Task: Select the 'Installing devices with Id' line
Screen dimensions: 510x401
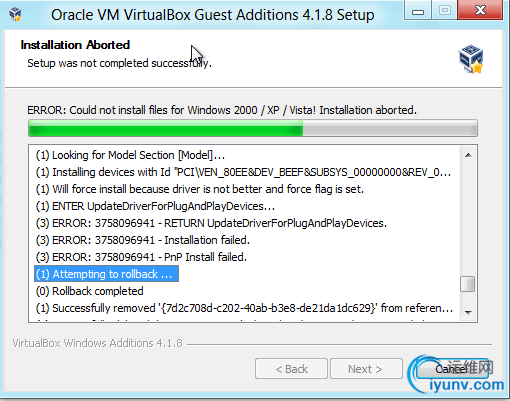Action: 243,172
